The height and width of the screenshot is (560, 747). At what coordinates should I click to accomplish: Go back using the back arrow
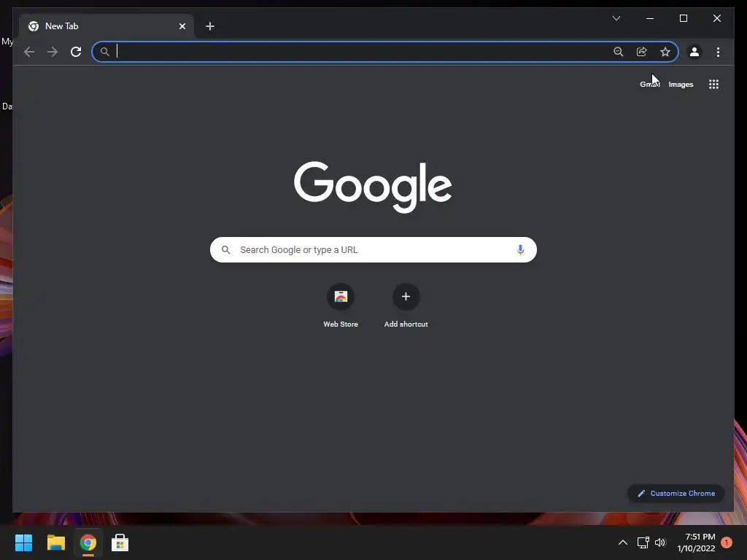click(29, 52)
